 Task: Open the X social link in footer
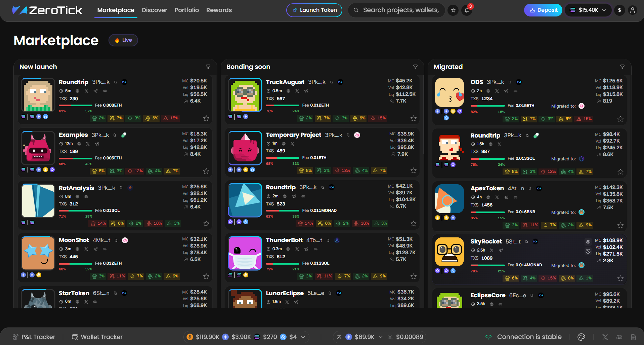point(605,337)
